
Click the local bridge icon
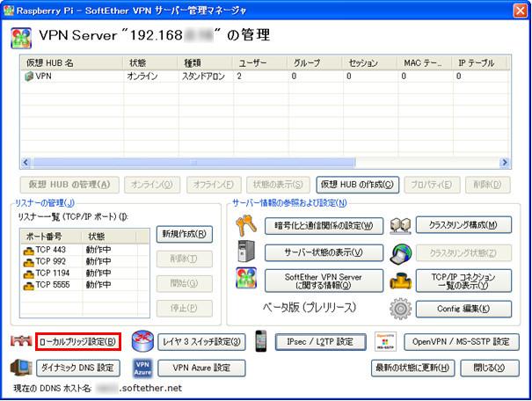pos(21,340)
